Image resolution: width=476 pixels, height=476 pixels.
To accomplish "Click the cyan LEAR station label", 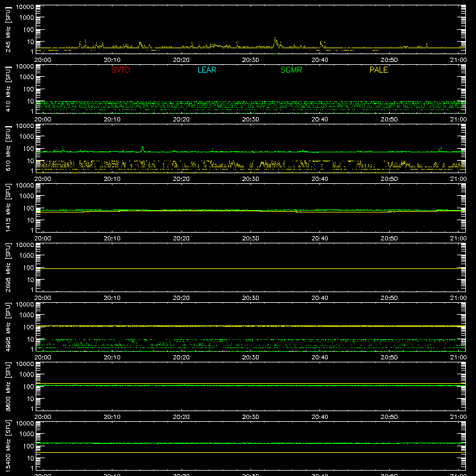I will (206, 70).
